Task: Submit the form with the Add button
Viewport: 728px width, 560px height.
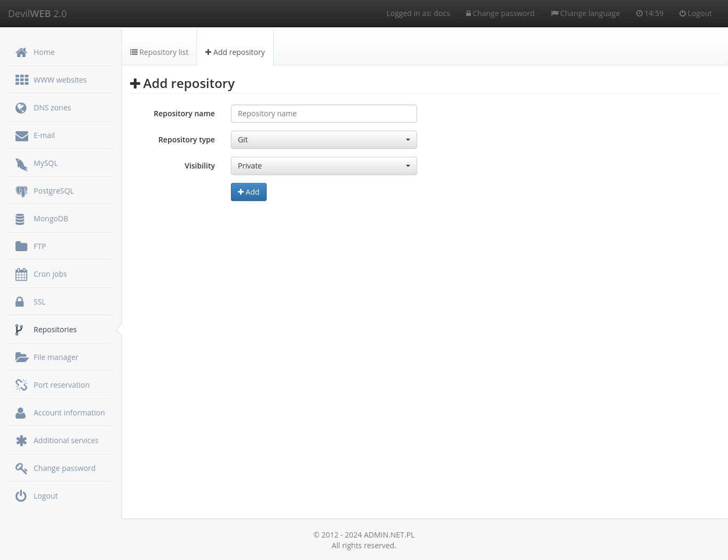Action: tap(249, 191)
